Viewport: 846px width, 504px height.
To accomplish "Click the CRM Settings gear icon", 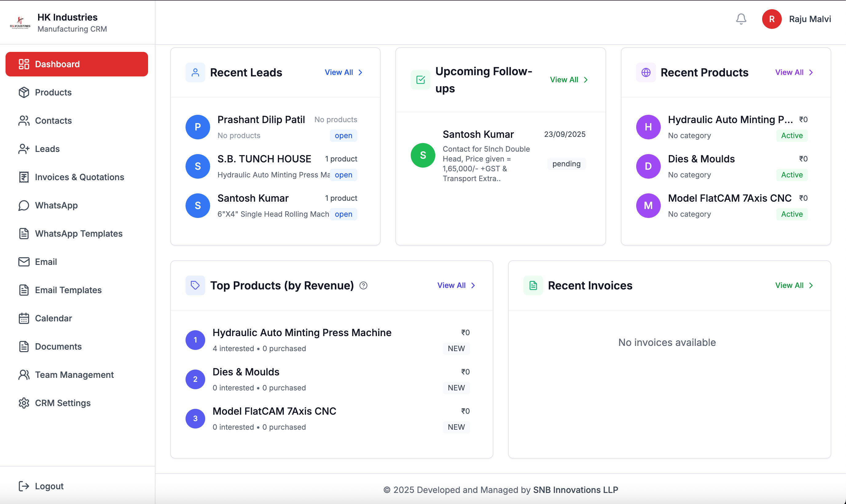I will (x=24, y=403).
